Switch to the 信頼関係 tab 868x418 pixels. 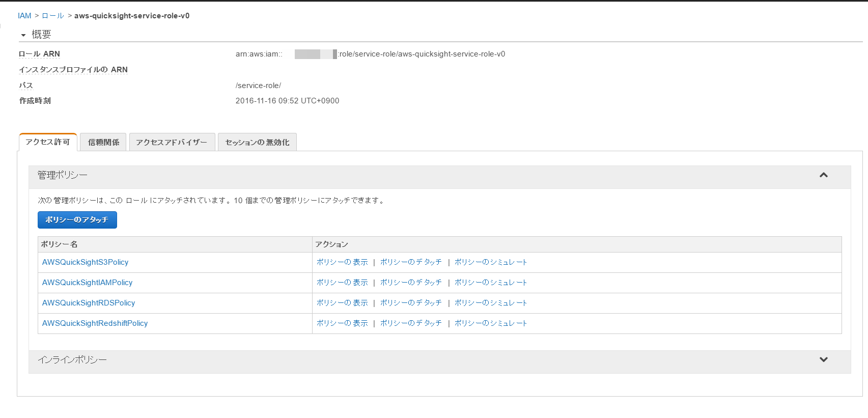pyautogui.click(x=103, y=142)
